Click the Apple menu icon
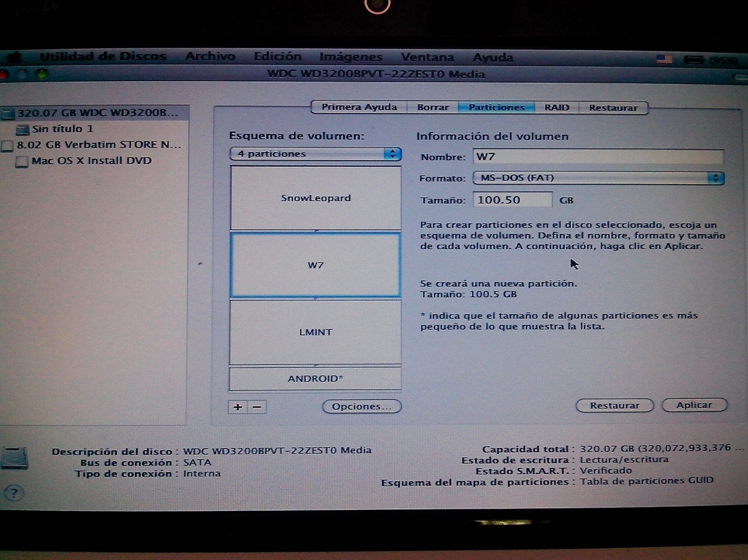Screen dimensions: 748x560 point(14,57)
